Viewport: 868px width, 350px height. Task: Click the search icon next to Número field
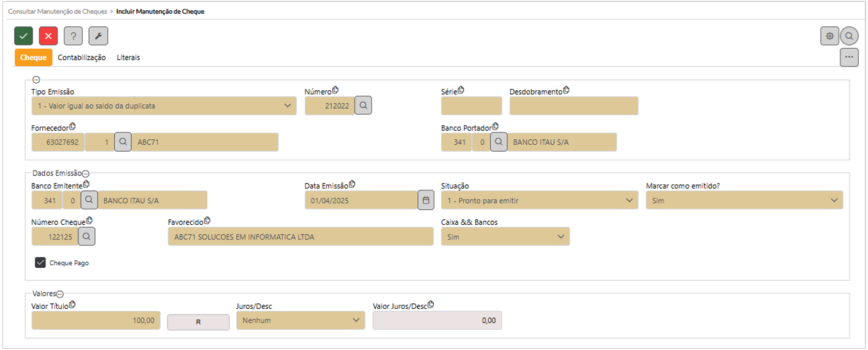pos(363,106)
